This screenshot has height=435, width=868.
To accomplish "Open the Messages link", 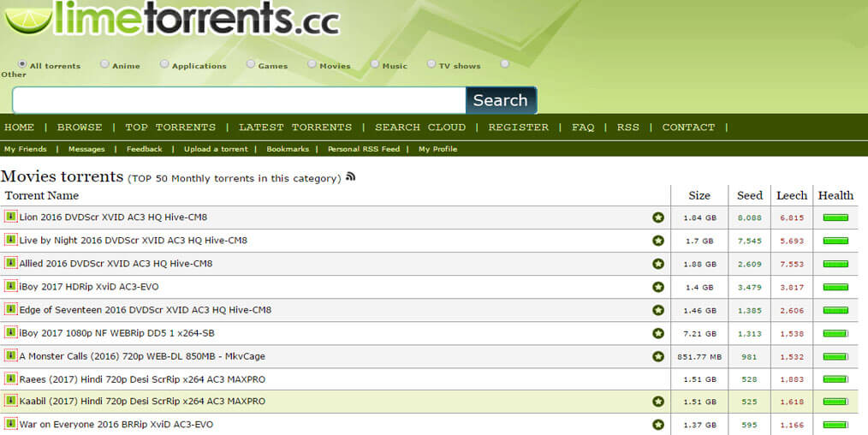I will pos(86,149).
